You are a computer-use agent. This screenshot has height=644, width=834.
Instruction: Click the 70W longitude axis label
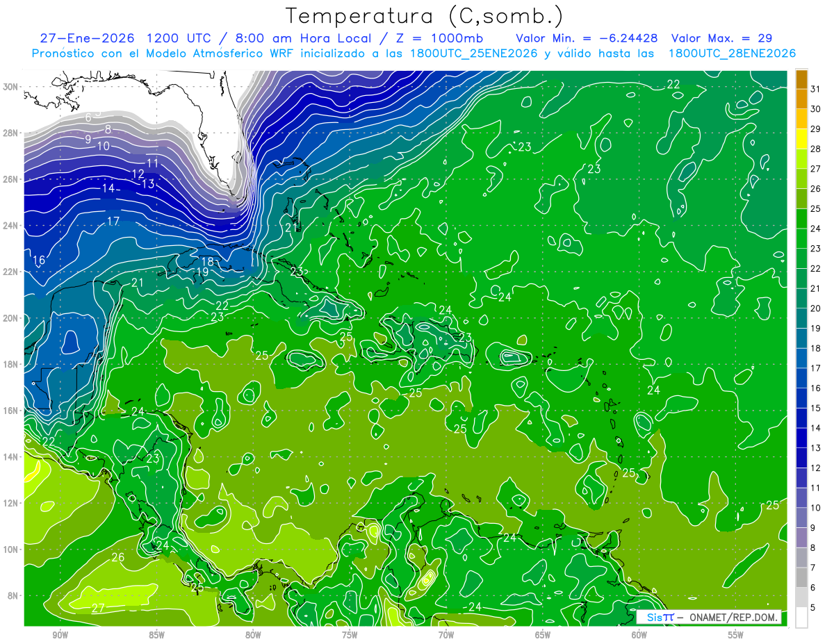tap(446, 635)
